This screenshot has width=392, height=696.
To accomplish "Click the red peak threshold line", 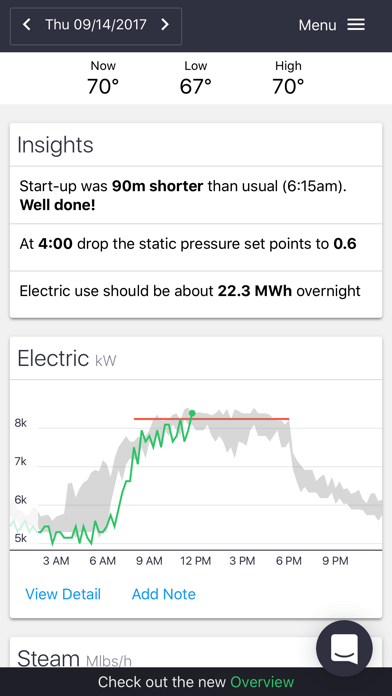I will (x=211, y=419).
